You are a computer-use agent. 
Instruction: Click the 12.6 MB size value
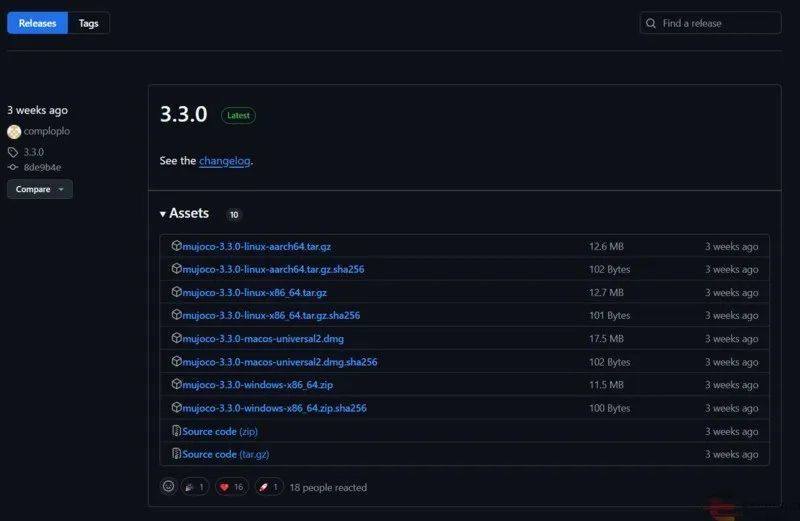pos(607,246)
